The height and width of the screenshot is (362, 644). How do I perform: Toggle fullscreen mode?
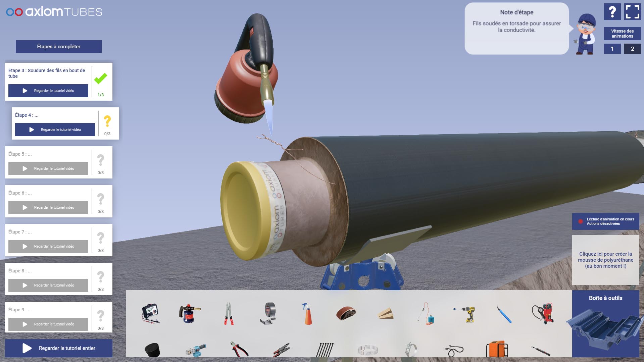pyautogui.click(x=632, y=12)
